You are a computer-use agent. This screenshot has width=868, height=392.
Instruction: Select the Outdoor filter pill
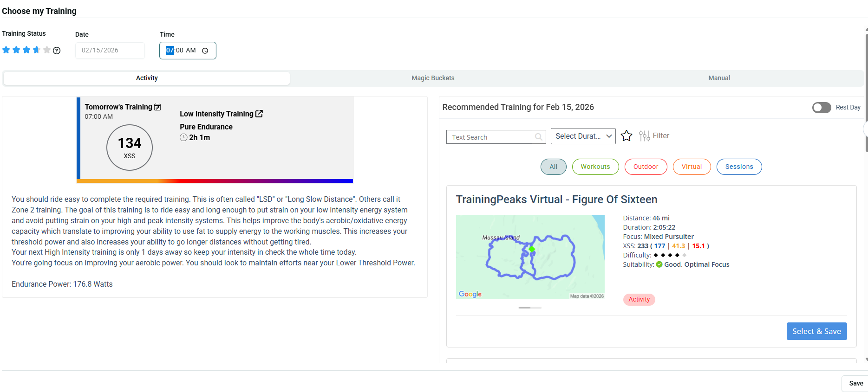(x=646, y=167)
